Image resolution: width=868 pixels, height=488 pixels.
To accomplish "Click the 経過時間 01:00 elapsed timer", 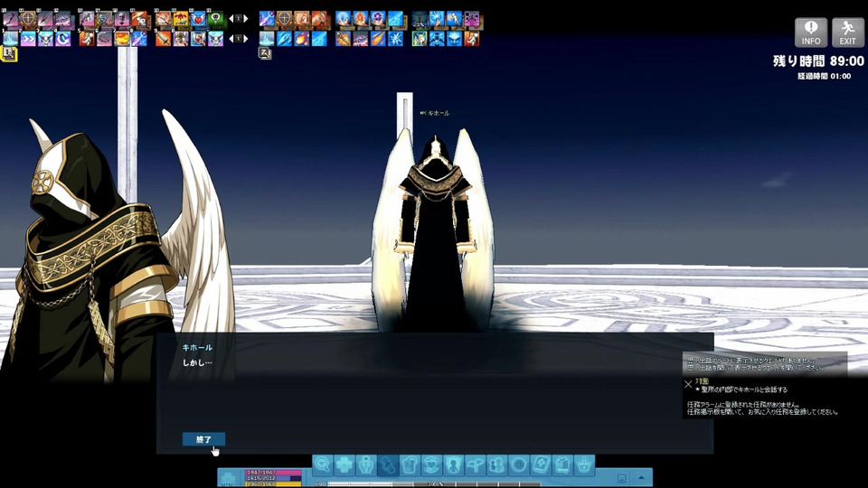I will (824, 76).
